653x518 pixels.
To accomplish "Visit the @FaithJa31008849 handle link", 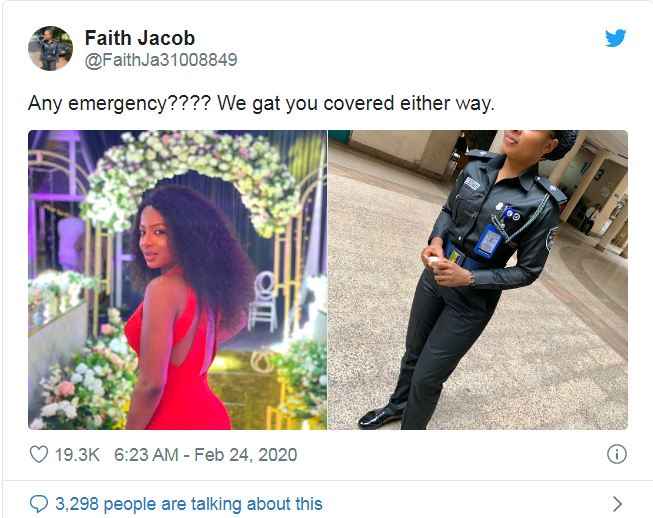I will pos(161,60).
